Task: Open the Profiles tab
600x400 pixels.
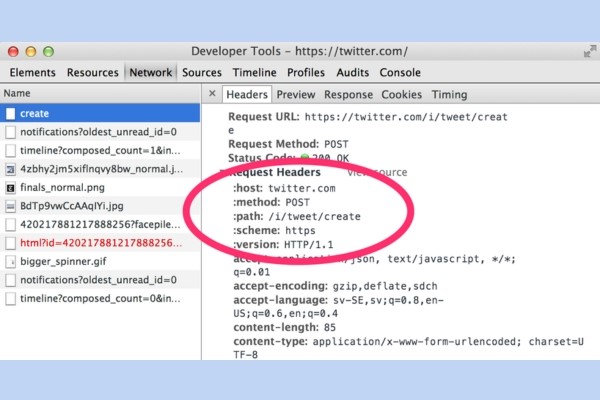Action: (x=306, y=72)
